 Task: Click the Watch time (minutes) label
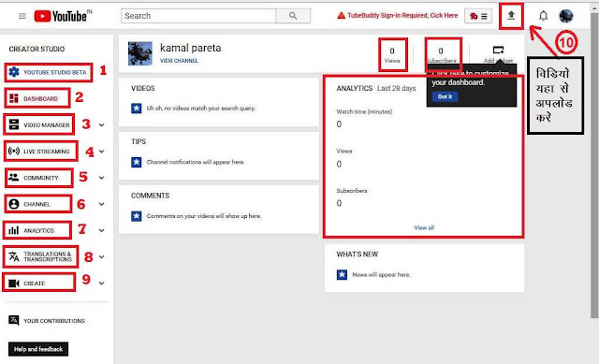pos(364,112)
